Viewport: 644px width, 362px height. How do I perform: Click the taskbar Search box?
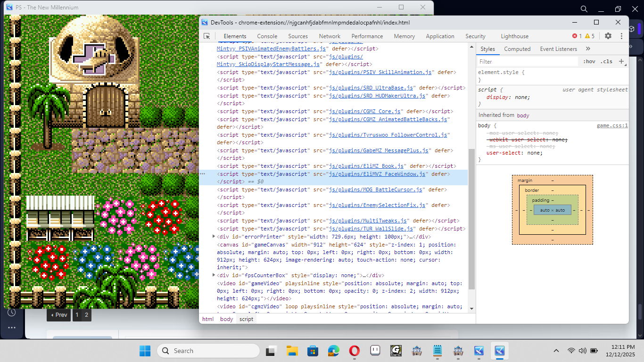(208, 351)
